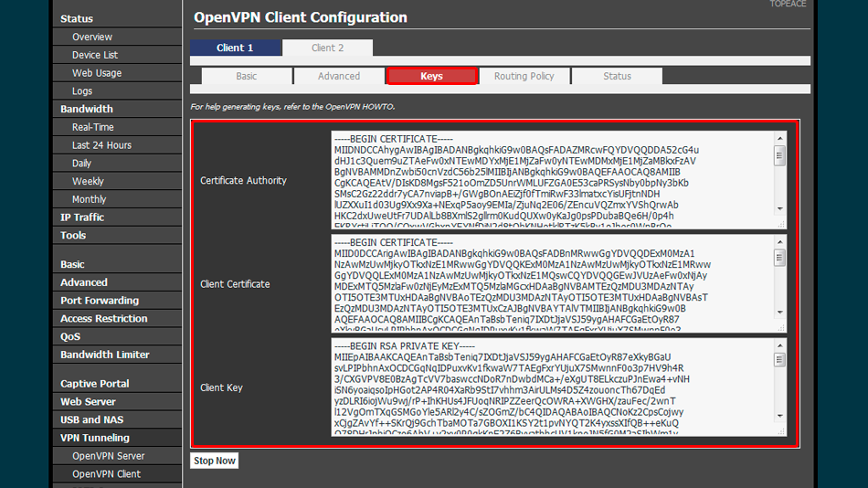This screenshot has height=488, width=868.
Task: Open the Advanced configuration tab
Action: (x=339, y=77)
